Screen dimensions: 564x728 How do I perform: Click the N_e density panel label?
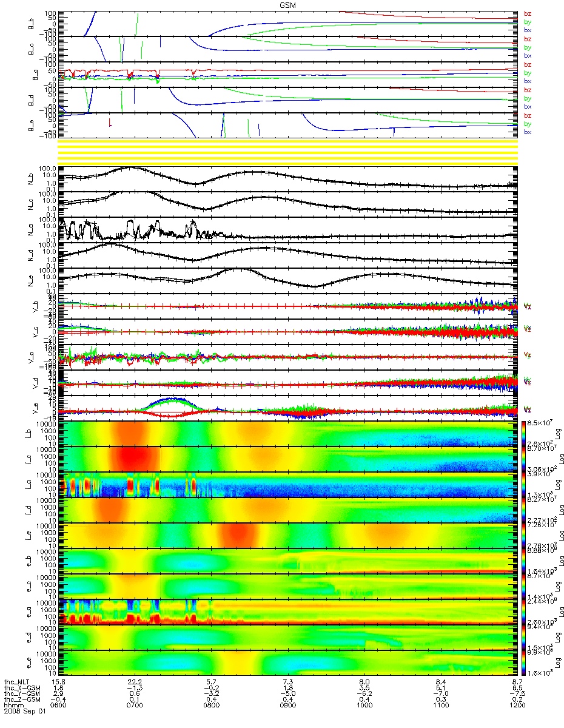[x=31, y=280]
